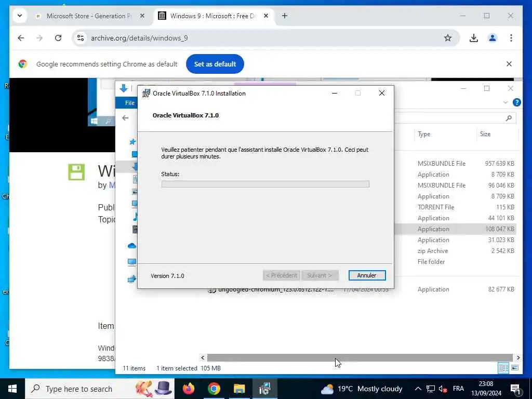Open the notification center icon
This screenshot has width=532, height=399.
pyautogui.click(x=516, y=389)
